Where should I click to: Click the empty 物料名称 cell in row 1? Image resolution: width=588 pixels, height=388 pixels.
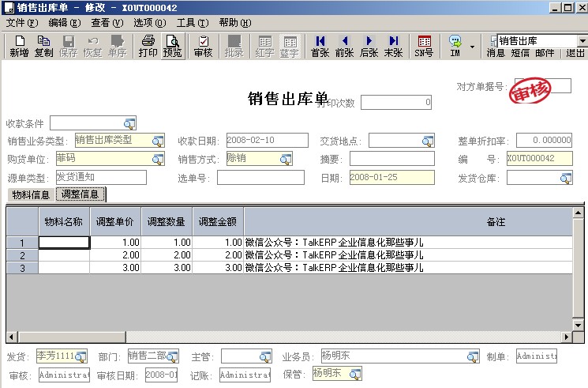(64, 243)
